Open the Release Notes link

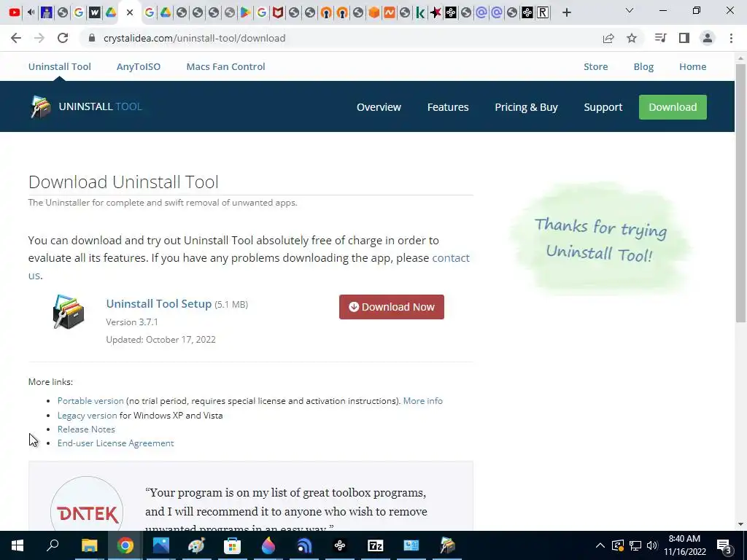pyautogui.click(x=86, y=429)
